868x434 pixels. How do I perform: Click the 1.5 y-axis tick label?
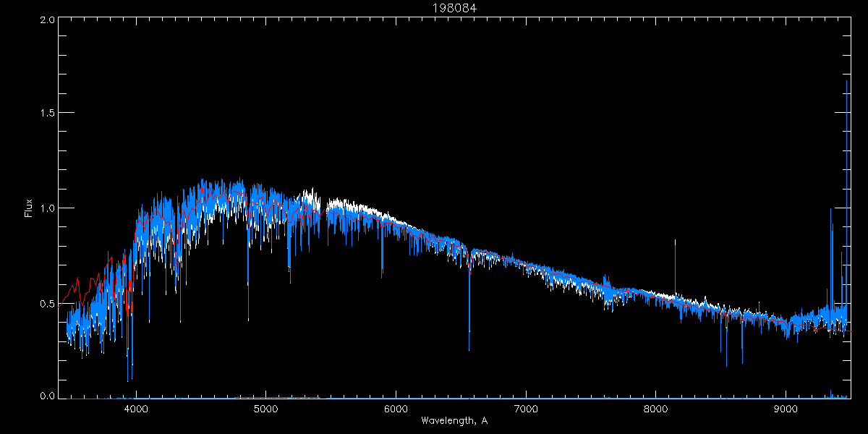tap(48, 114)
